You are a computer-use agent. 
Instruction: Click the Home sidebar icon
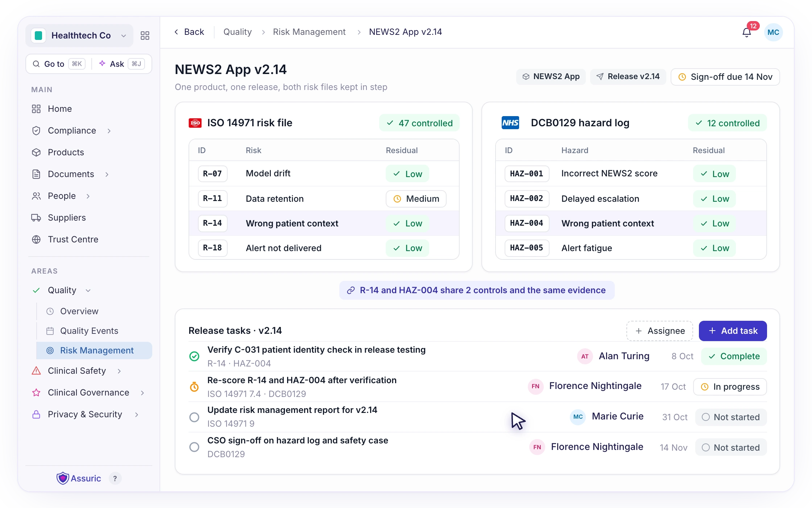pos(36,109)
